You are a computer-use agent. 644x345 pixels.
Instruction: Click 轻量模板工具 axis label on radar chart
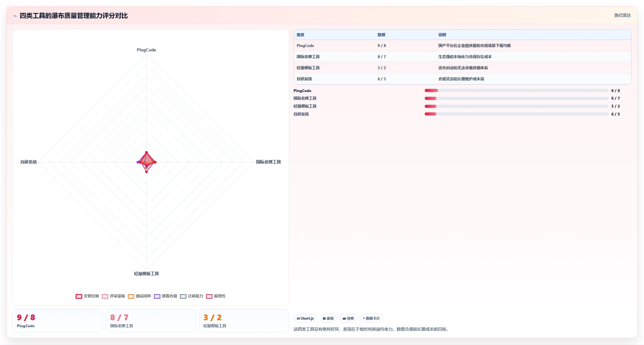pyautogui.click(x=146, y=274)
